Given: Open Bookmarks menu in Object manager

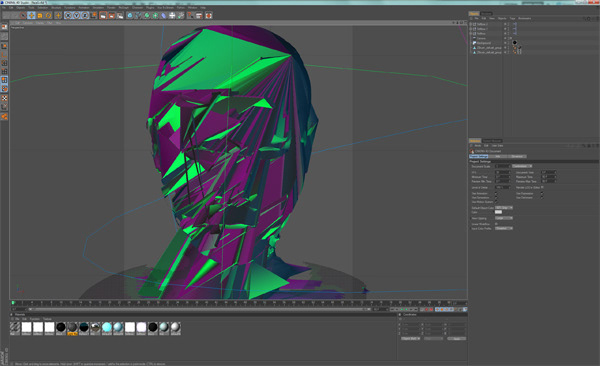Looking at the screenshot, I should coord(525,18).
